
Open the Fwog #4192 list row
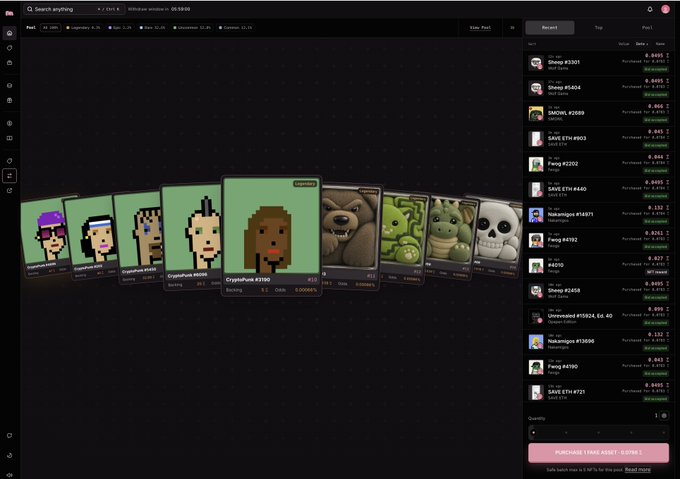(x=598, y=240)
